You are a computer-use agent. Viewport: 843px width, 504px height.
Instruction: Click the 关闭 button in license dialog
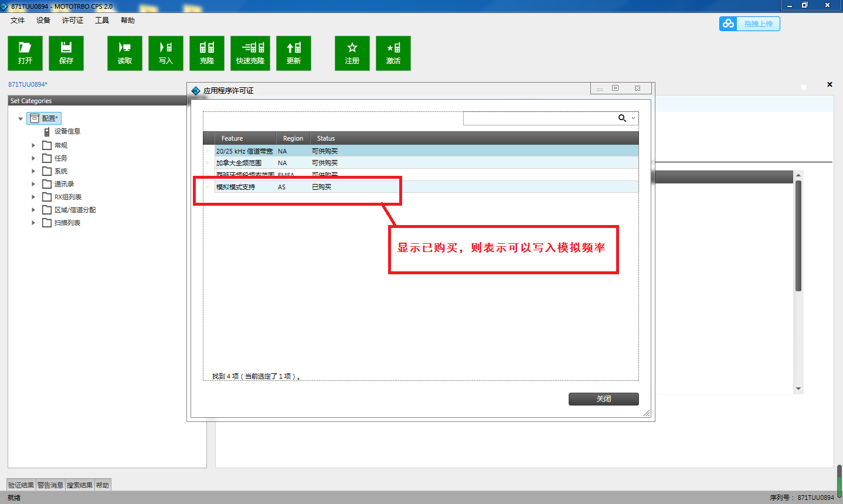pos(604,399)
